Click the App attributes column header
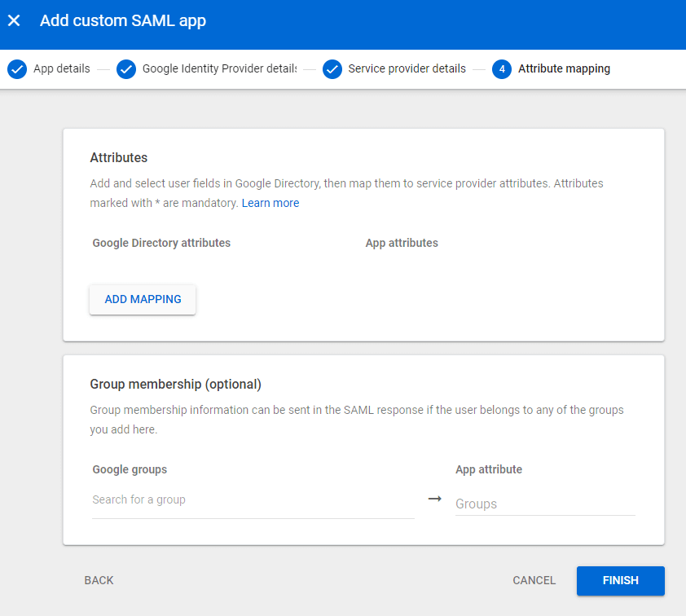The height and width of the screenshot is (616, 686). tap(402, 243)
